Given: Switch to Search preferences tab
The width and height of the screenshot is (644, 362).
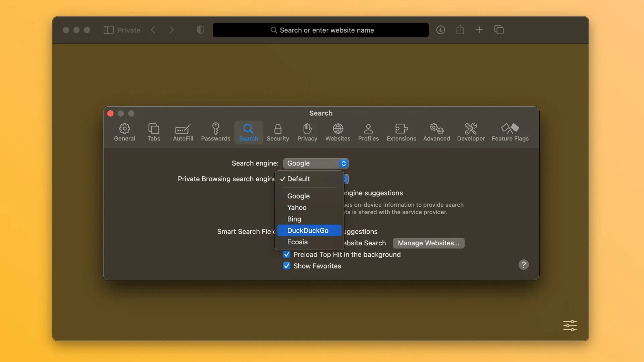Looking at the screenshot, I should coord(248,131).
